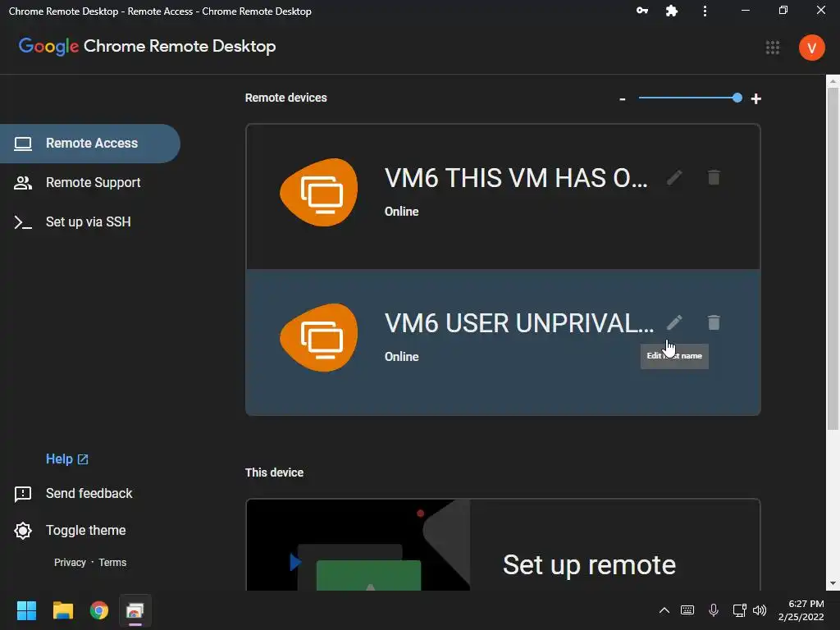
Task: Click the scrollbar down arrow
Action: click(833, 583)
